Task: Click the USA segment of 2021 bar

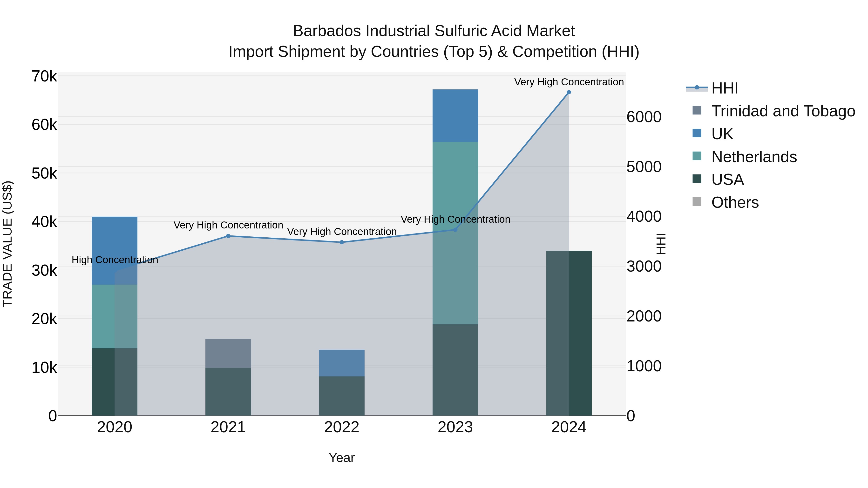Action: pyautogui.click(x=228, y=392)
